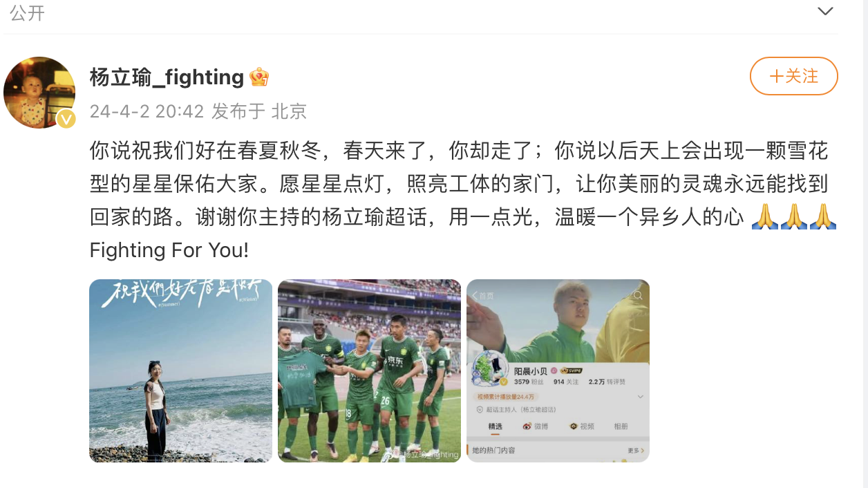Open the seaside woman photo thumbnail
Image resolution: width=868 pixels, height=488 pixels.
click(x=180, y=370)
